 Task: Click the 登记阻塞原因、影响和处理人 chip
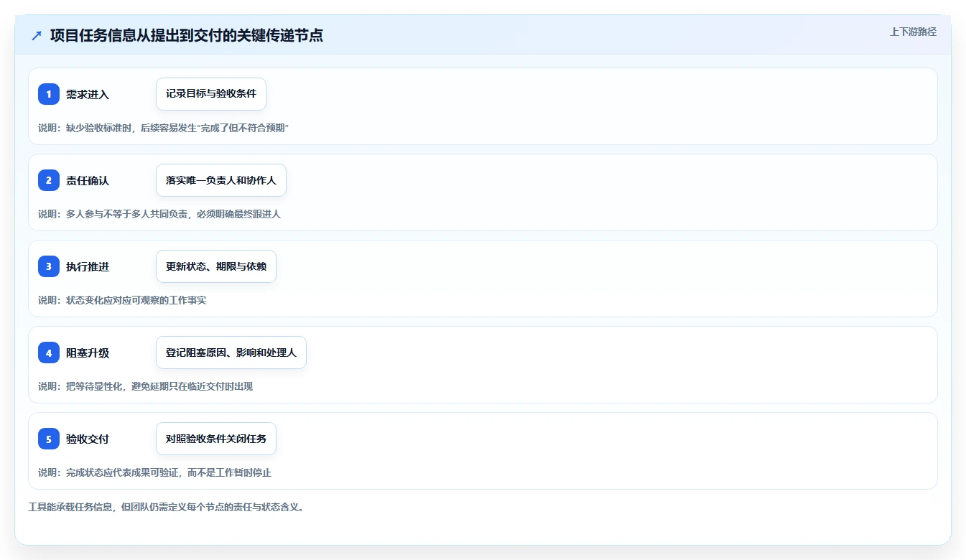(231, 353)
